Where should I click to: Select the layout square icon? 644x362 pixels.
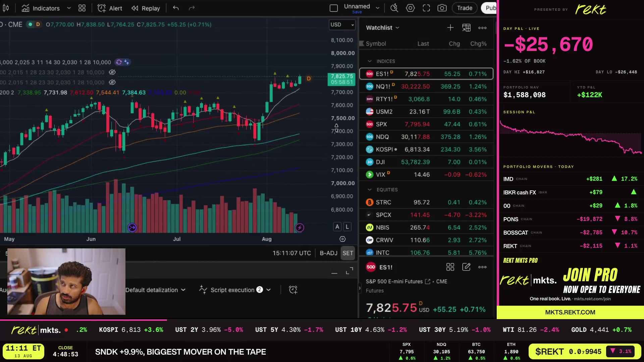(x=334, y=8)
